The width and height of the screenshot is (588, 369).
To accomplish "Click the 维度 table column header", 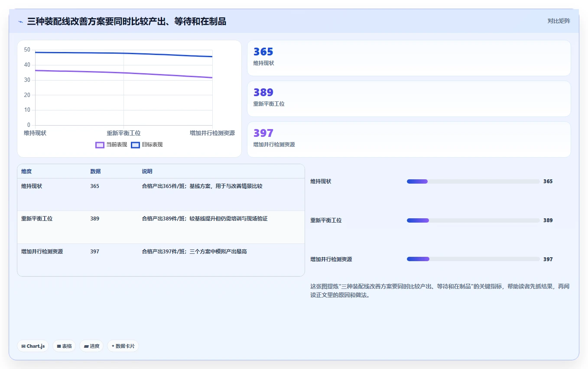I will click(x=26, y=172).
